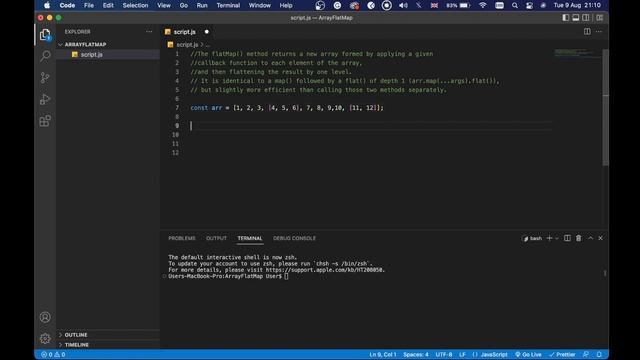Open the Run and Debug view icon
Screen dimensions: 640x360
click(x=45, y=99)
